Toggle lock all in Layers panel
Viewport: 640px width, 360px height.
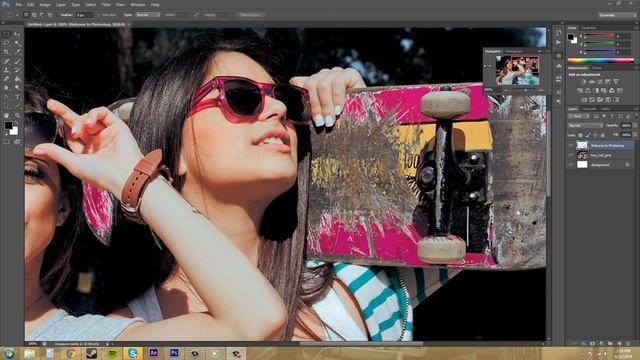point(603,135)
